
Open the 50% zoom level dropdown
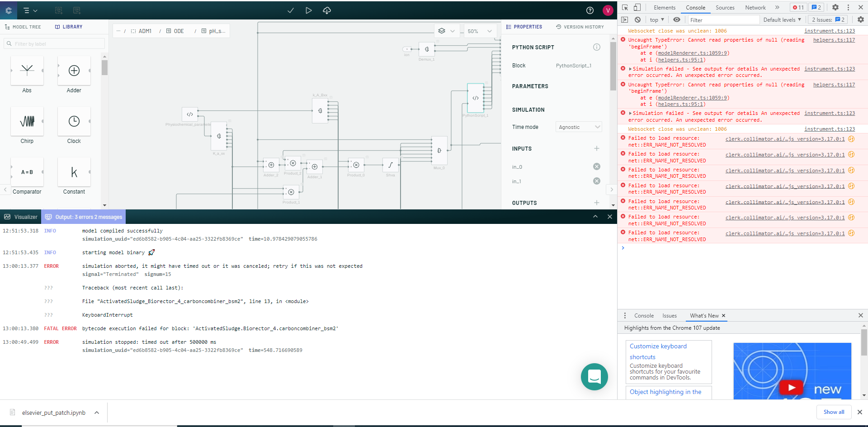coord(479,31)
